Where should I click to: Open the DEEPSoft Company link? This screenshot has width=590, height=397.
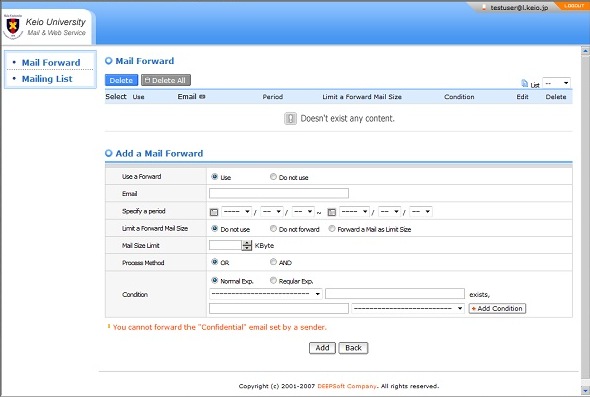347,386
